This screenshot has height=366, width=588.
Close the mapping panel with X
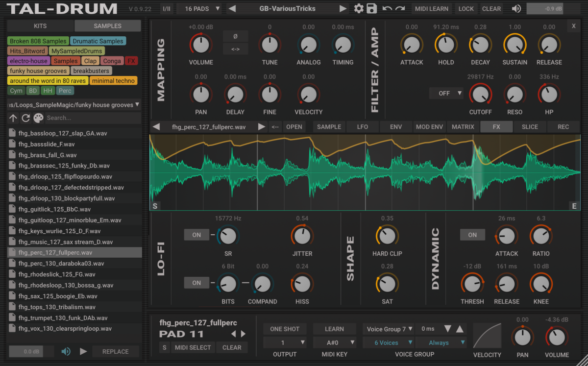point(574,26)
